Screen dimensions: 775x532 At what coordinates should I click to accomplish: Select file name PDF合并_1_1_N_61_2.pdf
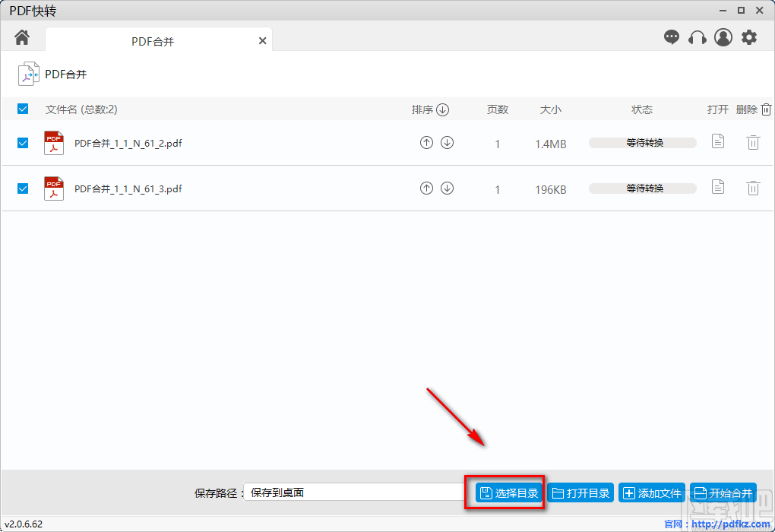click(x=128, y=144)
